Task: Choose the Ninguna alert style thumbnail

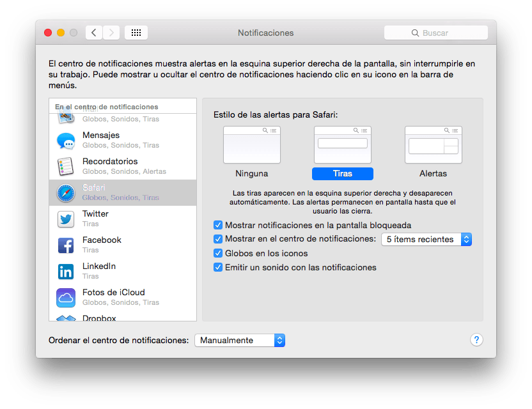Action: [x=252, y=145]
